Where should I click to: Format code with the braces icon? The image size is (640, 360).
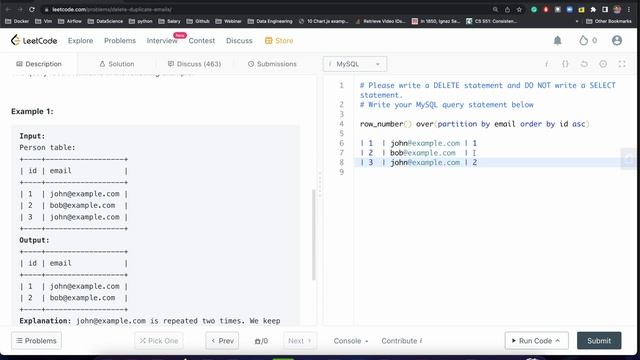tap(565, 64)
